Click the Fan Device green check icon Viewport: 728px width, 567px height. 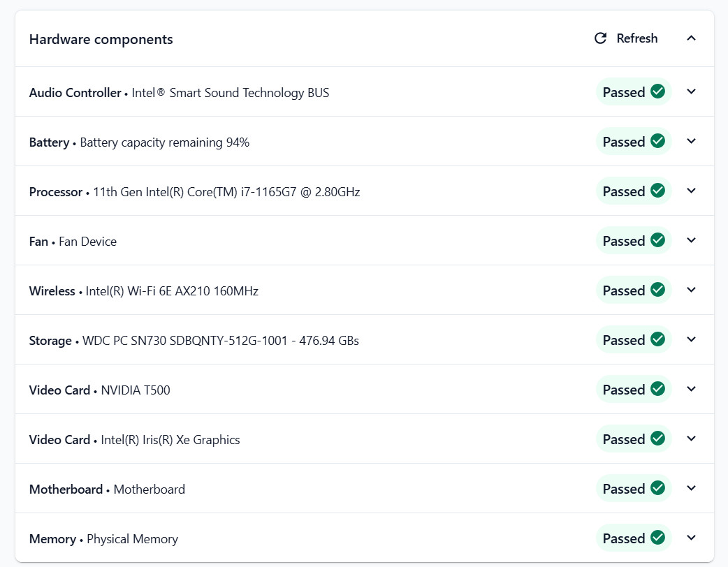pyautogui.click(x=657, y=240)
